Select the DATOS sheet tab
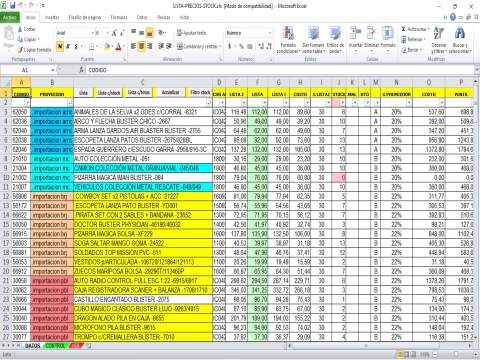The image size is (480, 360). (x=33, y=346)
